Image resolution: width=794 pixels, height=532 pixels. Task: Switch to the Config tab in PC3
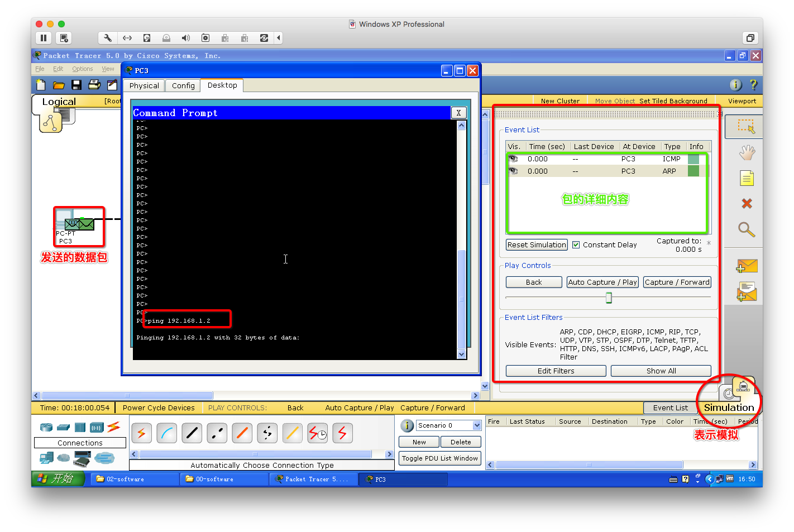(183, 86)
